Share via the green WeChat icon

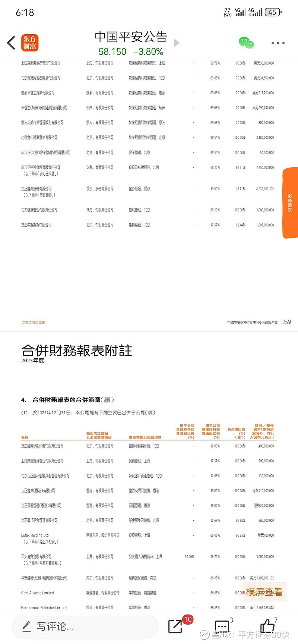[246, 43]
